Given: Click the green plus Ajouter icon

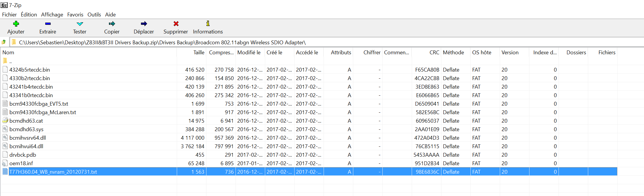Looking at the screenshot, I should point(16,24).
